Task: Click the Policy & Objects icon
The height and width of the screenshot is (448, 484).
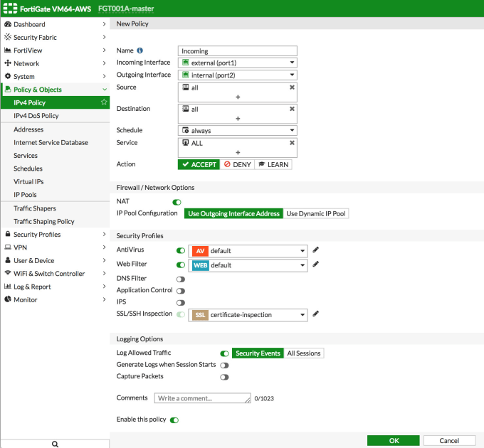Action: [8, 89]
